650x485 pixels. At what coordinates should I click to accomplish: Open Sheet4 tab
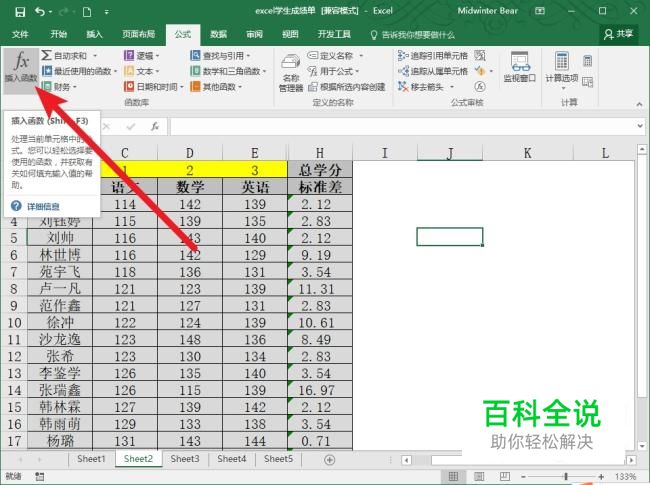(x=232, y=459)
